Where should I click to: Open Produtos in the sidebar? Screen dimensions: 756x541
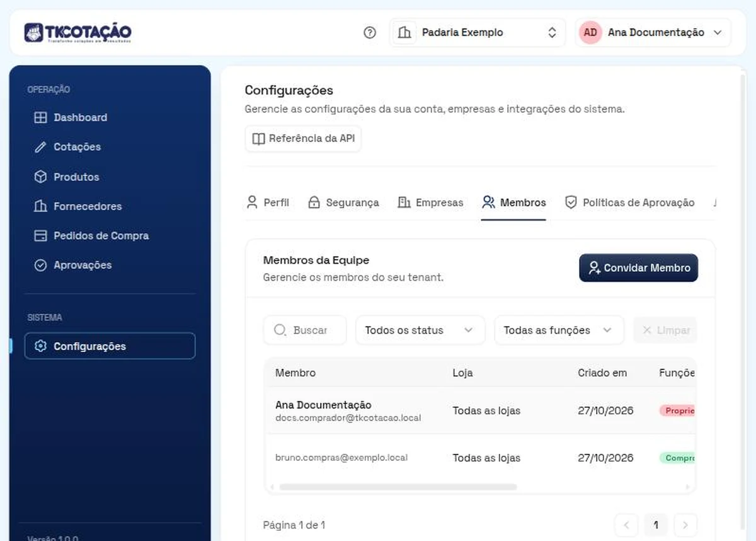pos(110,177)
